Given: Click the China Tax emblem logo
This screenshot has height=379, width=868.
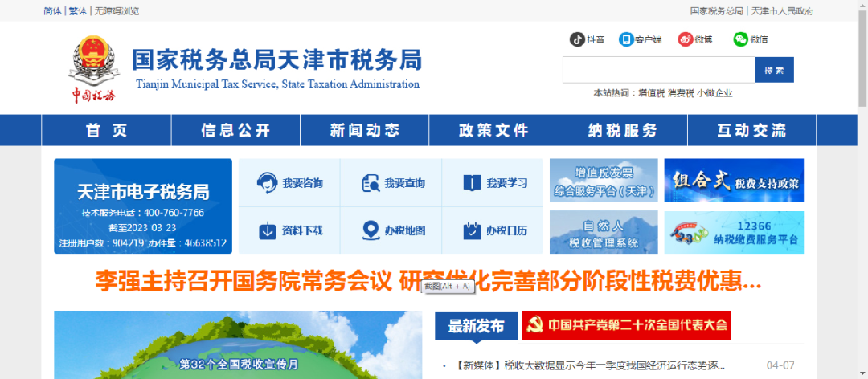Looking at the screenshot, I should [x=92, y=69].
